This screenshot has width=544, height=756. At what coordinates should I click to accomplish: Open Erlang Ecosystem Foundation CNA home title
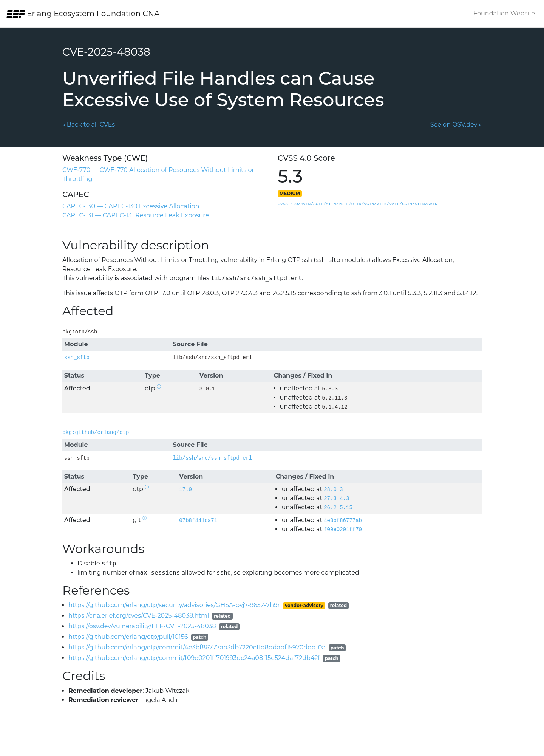coord(93,14)
